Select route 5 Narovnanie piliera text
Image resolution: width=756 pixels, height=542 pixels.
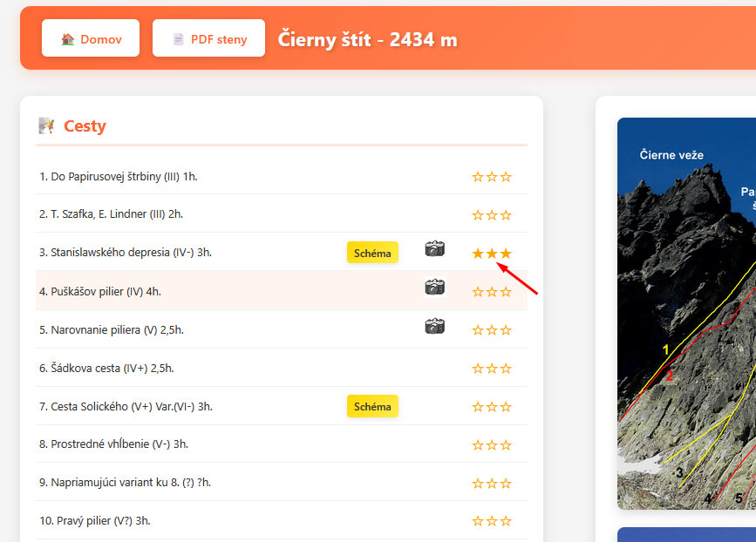[111, 329]
